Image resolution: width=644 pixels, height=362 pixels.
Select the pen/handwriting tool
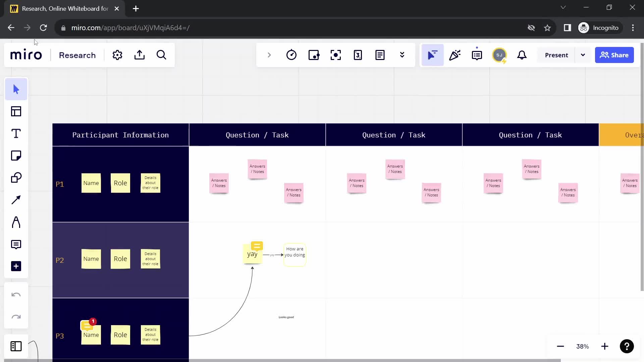point(15,222)
